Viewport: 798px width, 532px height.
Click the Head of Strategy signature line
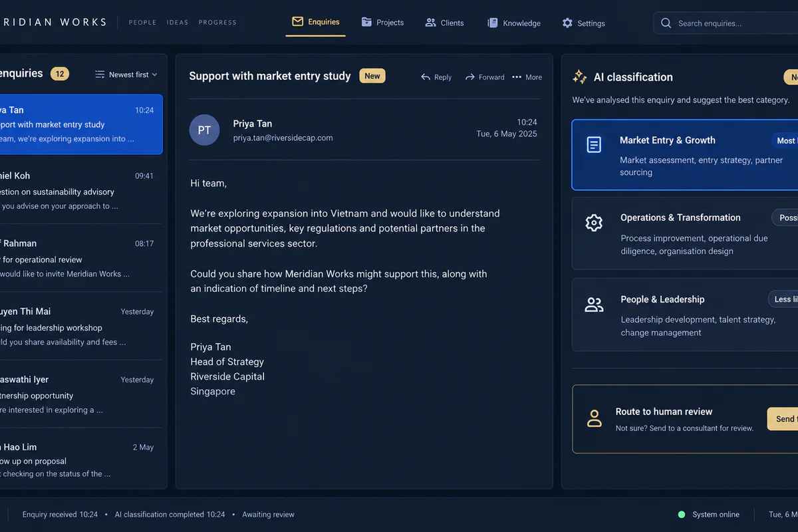(227, 362)
